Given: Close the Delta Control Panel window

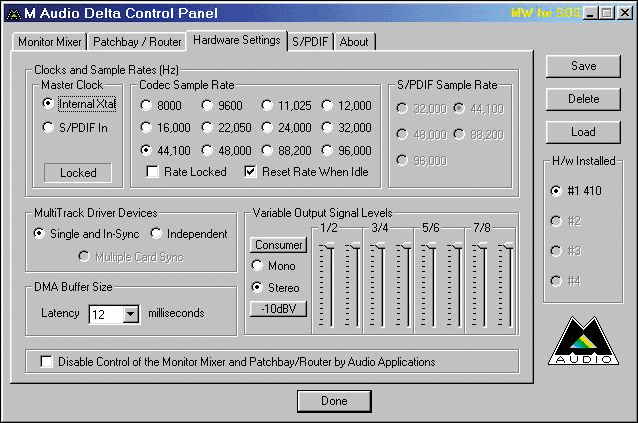Looking at the screenshot, I should pos(625,13).
